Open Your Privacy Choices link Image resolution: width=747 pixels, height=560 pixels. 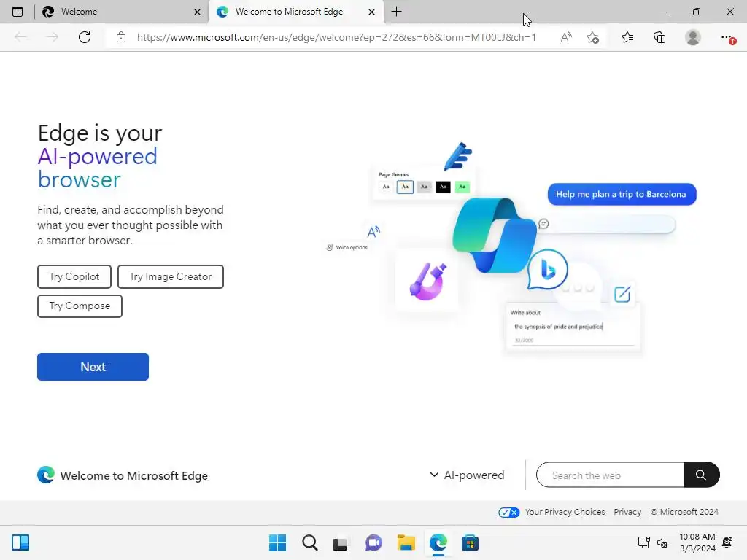(565, 512)
